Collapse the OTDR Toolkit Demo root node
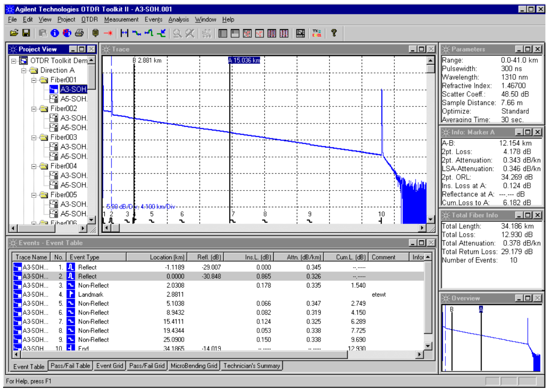The width and height of the screenshot is (549, 392). point(14,61)
